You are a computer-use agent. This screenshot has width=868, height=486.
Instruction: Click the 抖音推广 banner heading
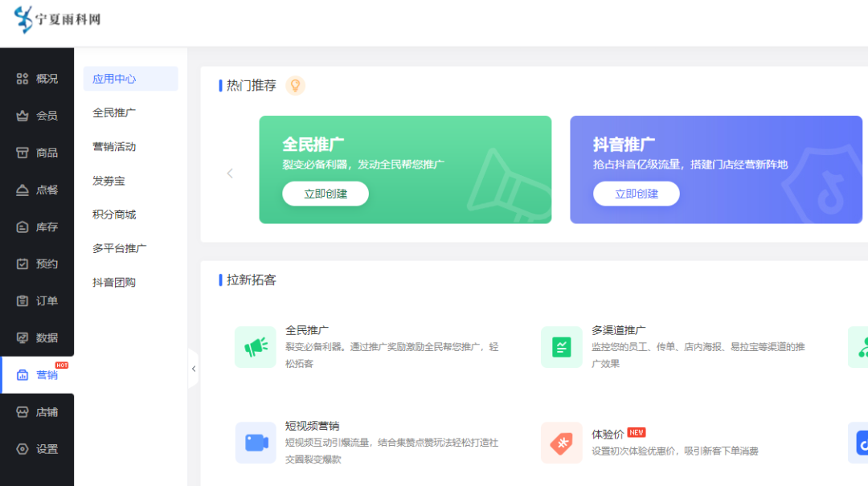point(624,145)
